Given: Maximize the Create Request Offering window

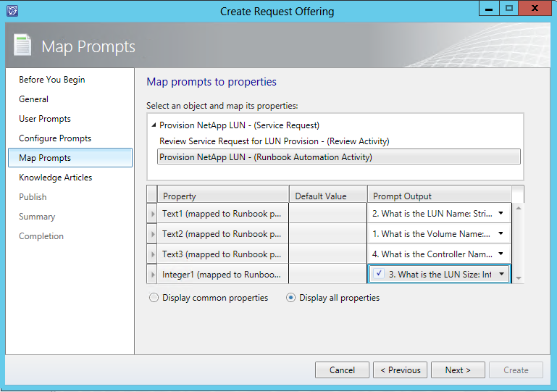Looking at the screenshot, I should click(509, 8).
